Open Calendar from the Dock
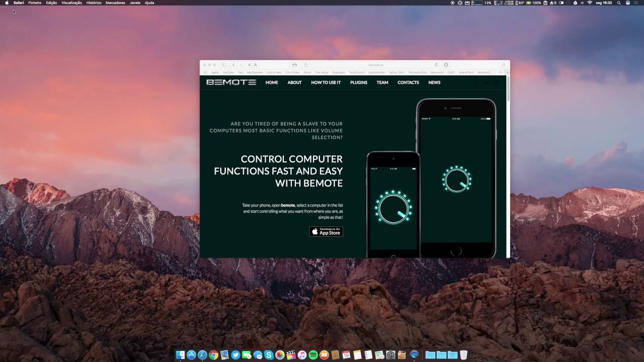This screenshot has height=362, width=644. pyautogui.click(x=346, y=355)
